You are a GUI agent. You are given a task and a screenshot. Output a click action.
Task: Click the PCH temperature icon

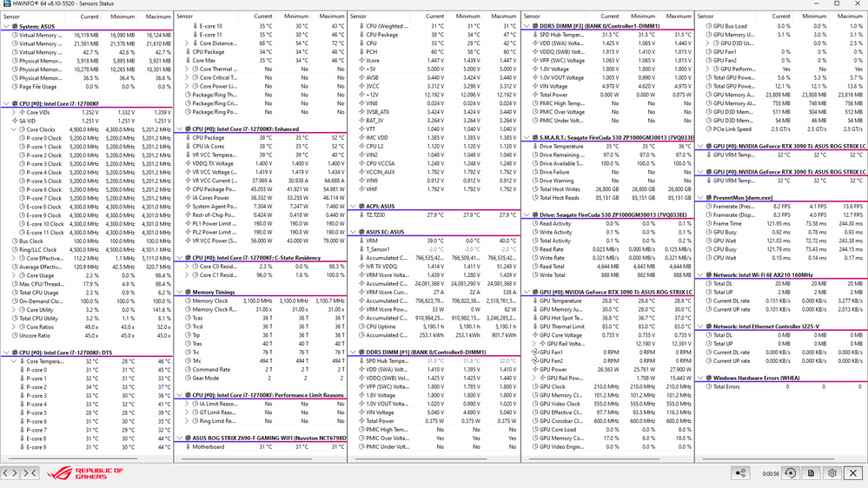(x=361, y=52)
